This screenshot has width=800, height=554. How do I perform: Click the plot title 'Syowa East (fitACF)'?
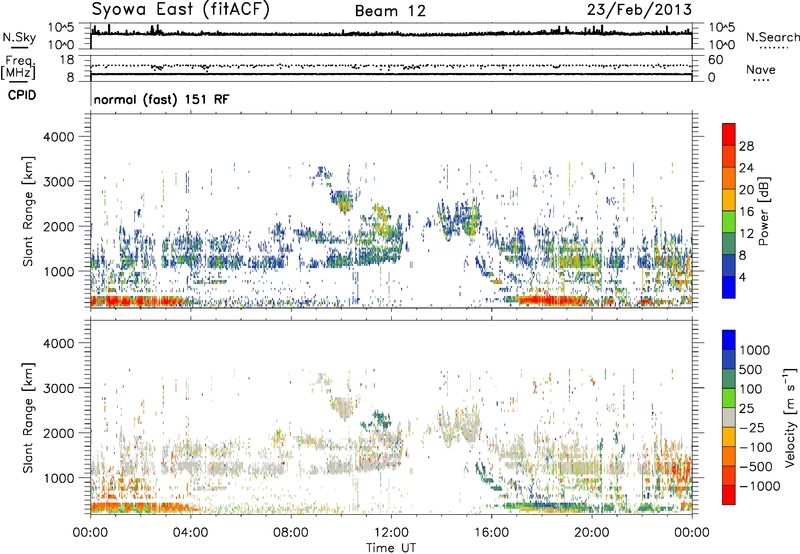[x=180, y=10]
